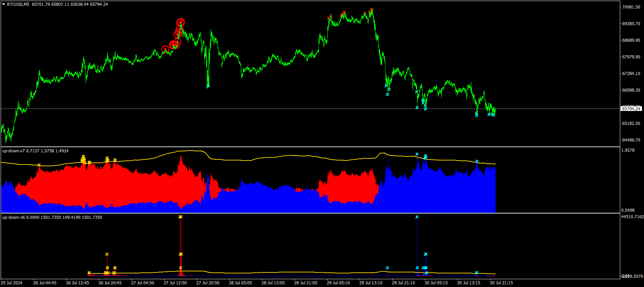Click the 26 Jul 20:45 time label
This screenshot has height=287, width=644.
(110, 283)
